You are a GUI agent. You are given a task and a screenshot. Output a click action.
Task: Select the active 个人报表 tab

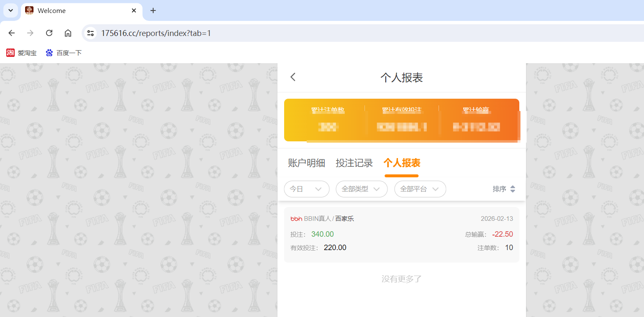(401, 163)
